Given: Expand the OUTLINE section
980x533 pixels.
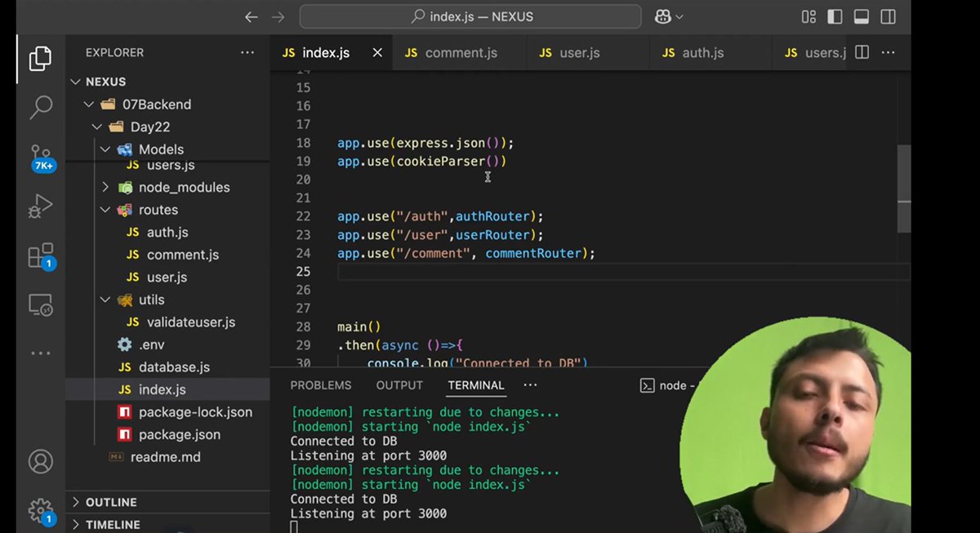Looking at the screenshot, I should pyautogui.click(x=167, y=502).
